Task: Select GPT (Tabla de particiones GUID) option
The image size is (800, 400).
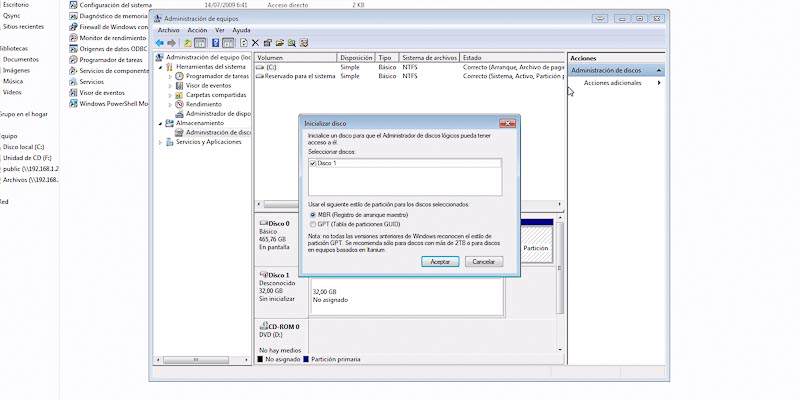Action: click(x=313, y=224)
